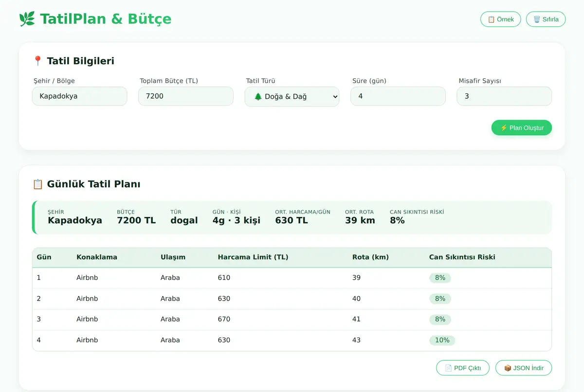Activate the Süre (gün) input field
Screen dimensions: 584x392
click(x=398, y=96)
